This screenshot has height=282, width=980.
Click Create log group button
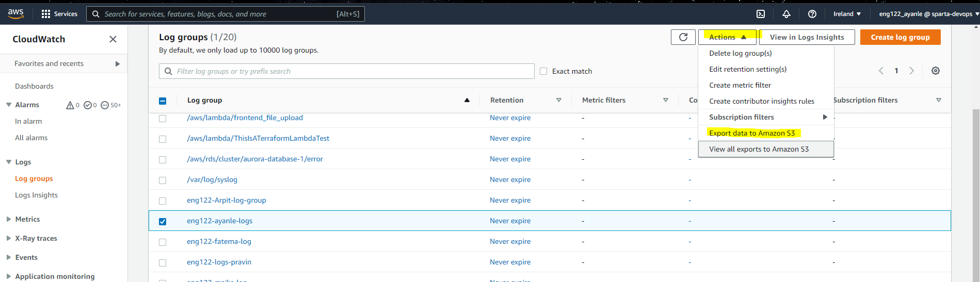click(x=900, y=37)
